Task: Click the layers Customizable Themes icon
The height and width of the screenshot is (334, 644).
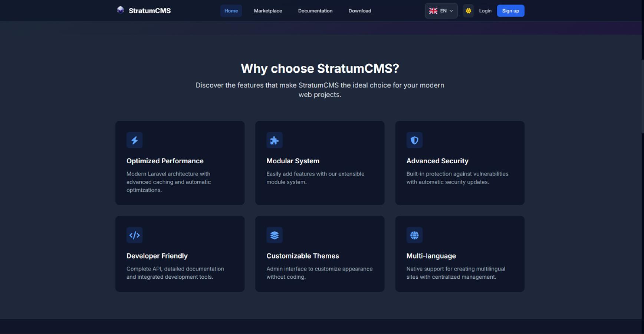Action: coord(274,235)
